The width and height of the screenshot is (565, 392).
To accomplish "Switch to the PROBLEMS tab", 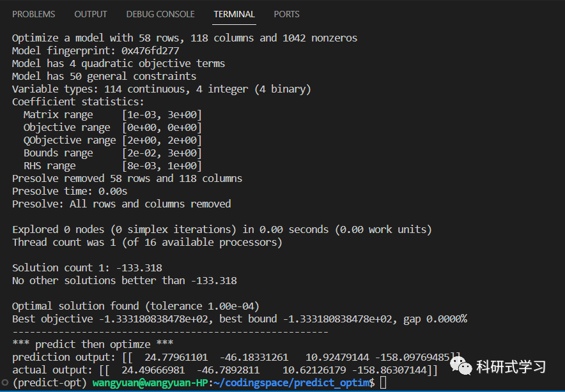I will (33, 14).
